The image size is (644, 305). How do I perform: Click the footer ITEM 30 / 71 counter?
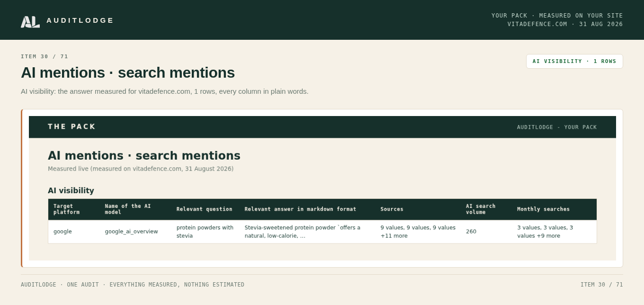coord(602,285)
